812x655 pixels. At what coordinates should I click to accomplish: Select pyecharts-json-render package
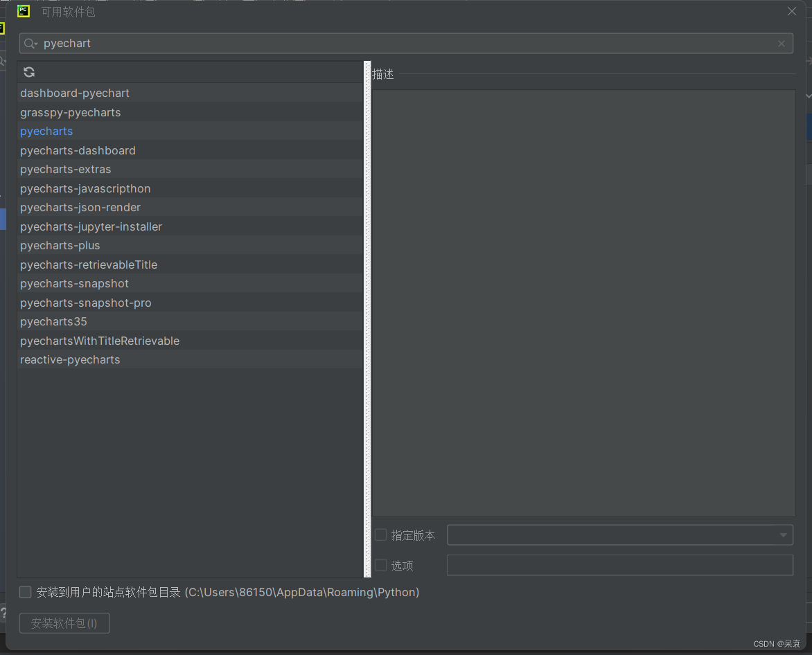tap(190, 208)
